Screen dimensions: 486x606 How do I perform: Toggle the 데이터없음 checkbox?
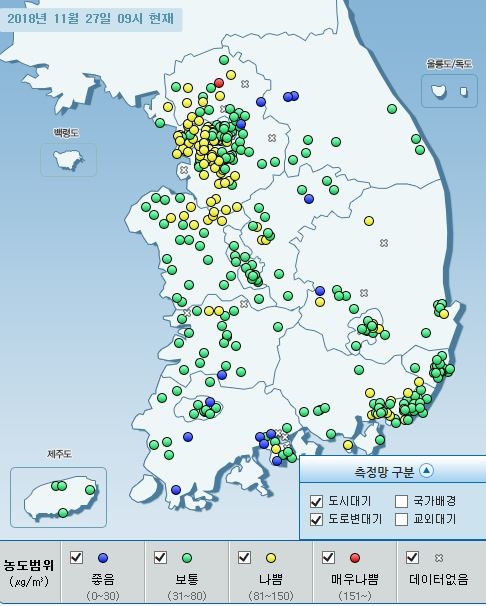(x=413, y=557)
